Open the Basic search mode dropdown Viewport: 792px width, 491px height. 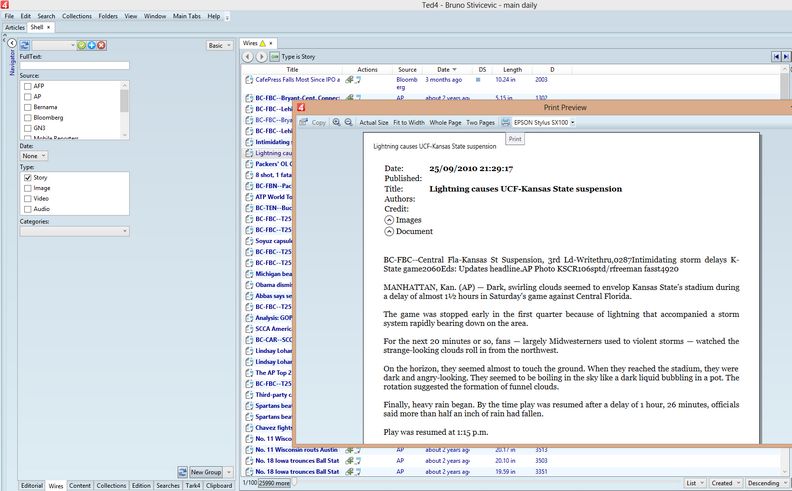tap(220, 45)
